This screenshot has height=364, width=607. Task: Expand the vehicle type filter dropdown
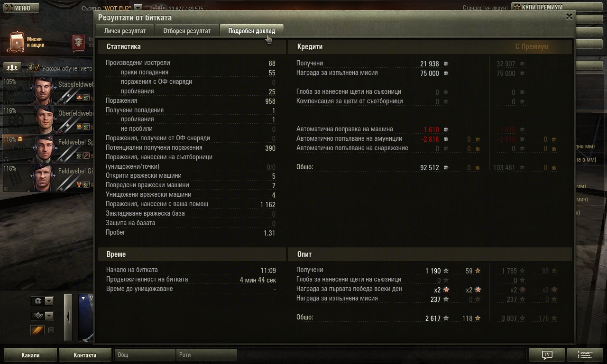coord(43,316)
